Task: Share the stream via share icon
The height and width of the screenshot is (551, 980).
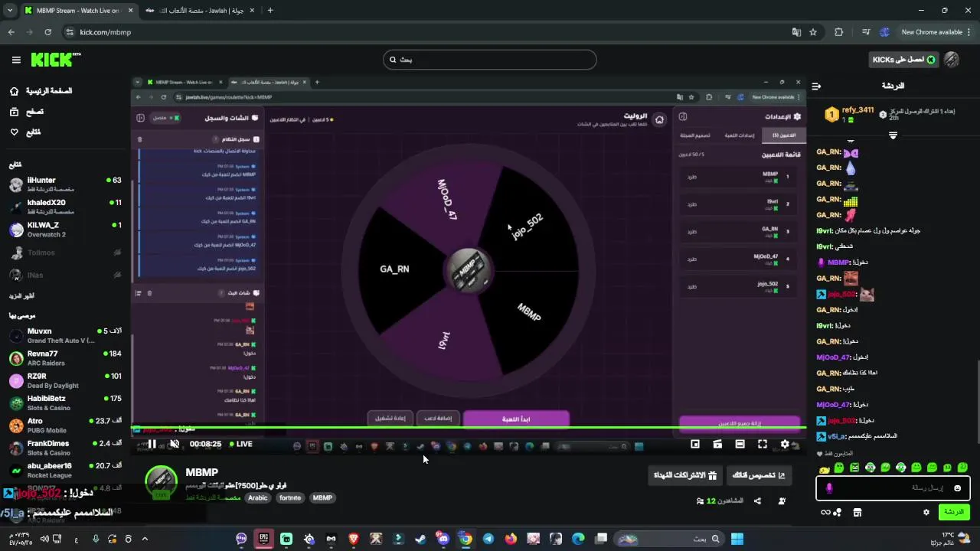Action: coord(757,501)
